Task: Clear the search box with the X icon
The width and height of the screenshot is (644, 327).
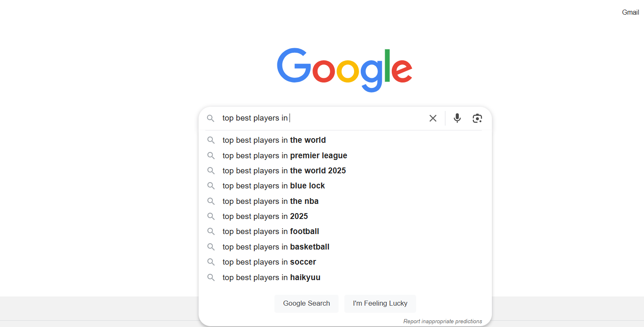Action: [433, 118]
